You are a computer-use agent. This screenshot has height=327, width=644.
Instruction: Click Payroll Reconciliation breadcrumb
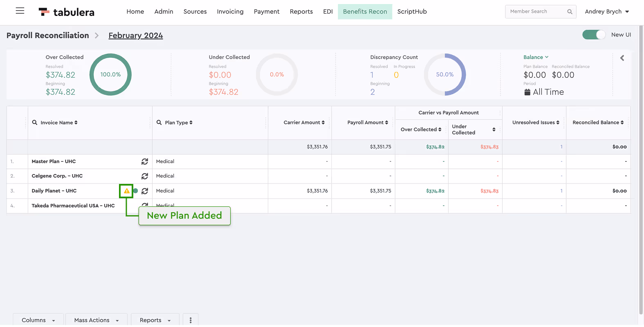[x=48, y=36]
